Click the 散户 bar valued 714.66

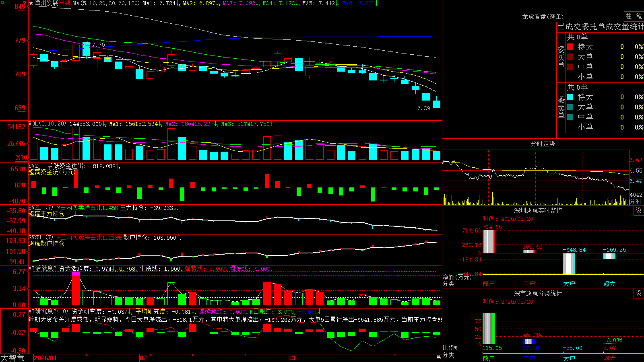[x=489, y=241]
